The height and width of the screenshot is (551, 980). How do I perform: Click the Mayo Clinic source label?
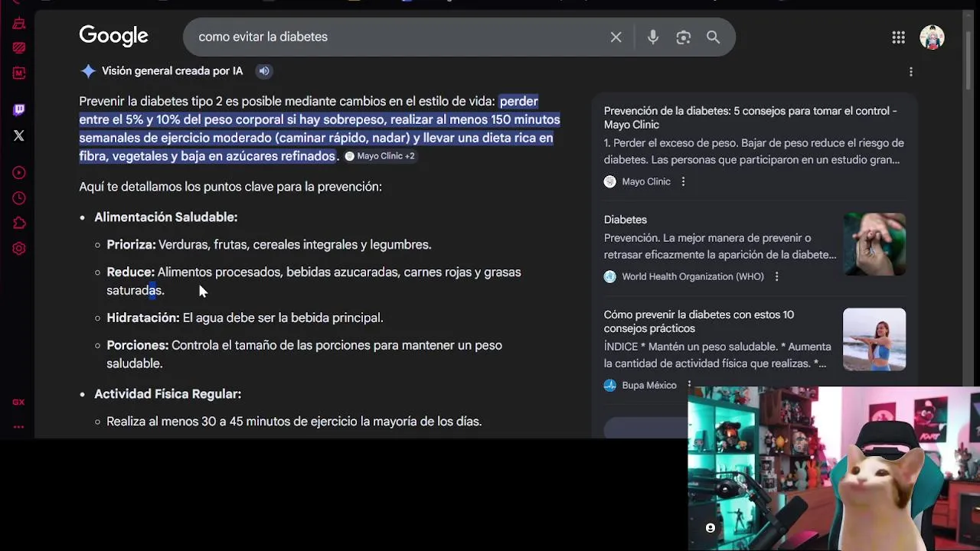[x=646, y=181]
